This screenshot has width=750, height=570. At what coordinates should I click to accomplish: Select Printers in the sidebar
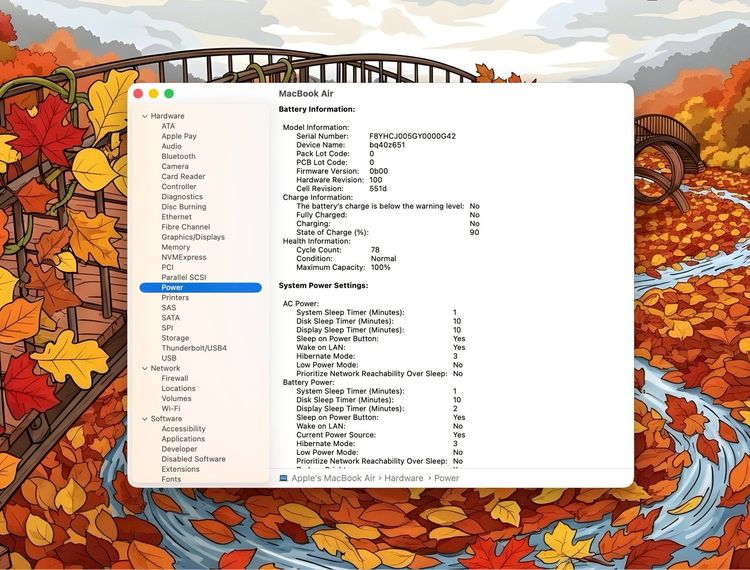(x=175, y=297)
